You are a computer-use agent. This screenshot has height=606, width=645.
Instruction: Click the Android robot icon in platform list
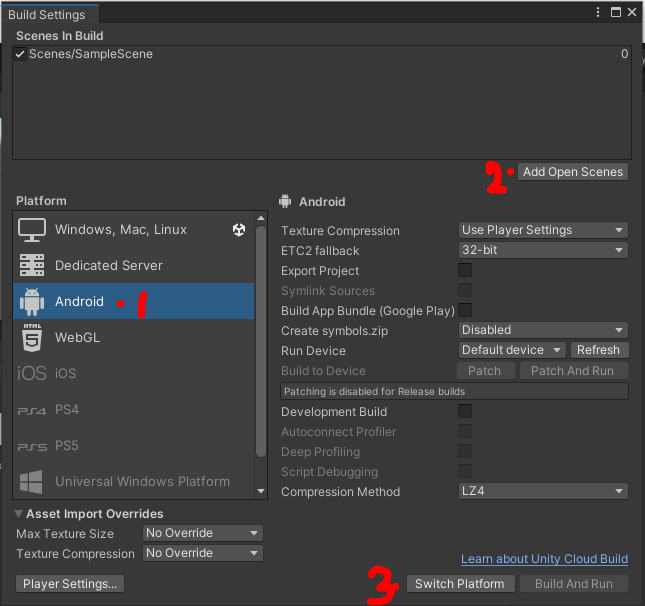[x=32, y=302]
